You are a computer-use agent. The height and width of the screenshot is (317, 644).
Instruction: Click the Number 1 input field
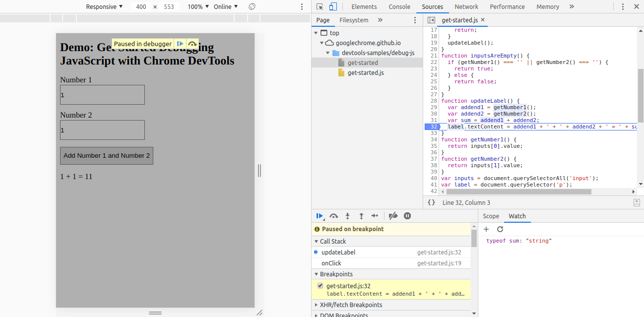102,95
